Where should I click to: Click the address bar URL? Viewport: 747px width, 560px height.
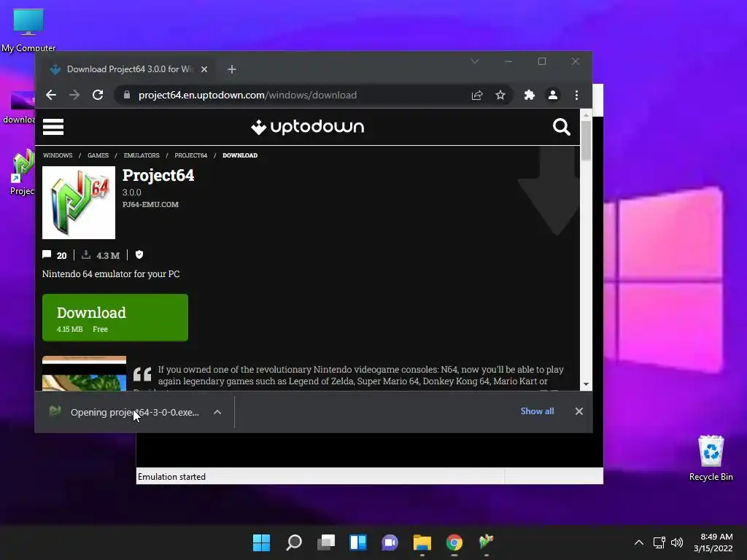point(247,96)
